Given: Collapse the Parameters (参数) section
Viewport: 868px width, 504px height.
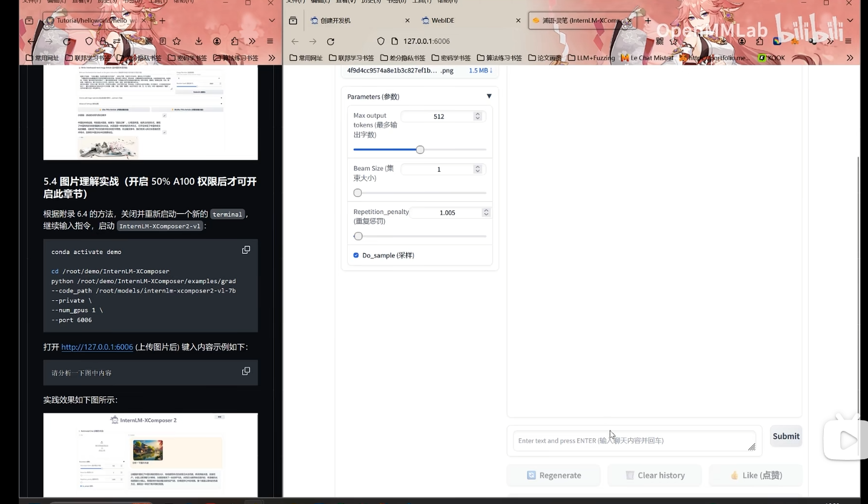Looking at the screenshot, I should (489, 96).
